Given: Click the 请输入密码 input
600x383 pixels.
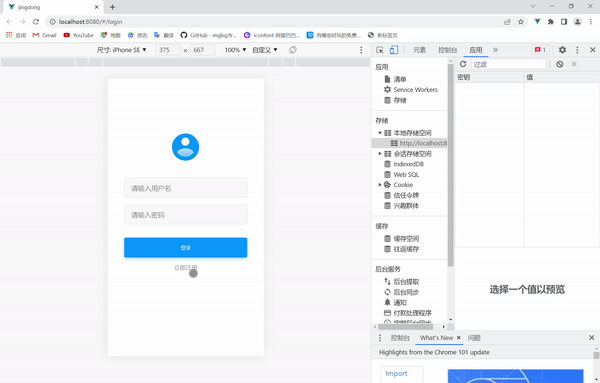Looking at the screenshot, I should 186,215.
